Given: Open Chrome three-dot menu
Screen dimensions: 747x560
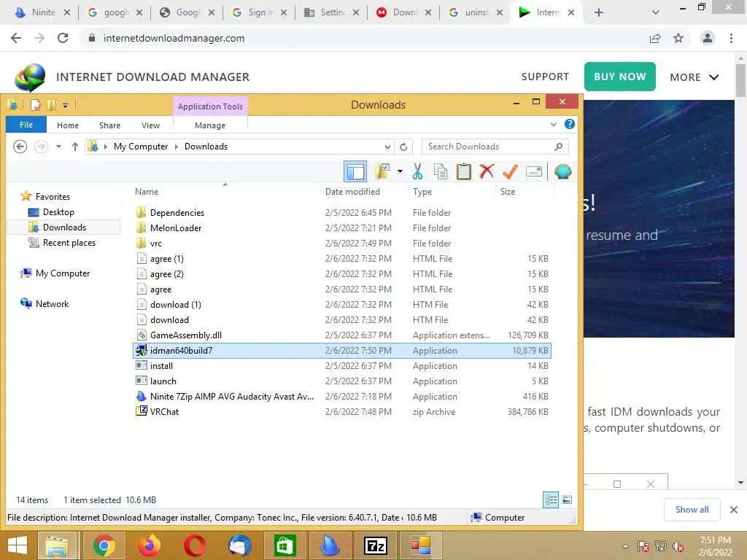Looking at the screenshot, I should pos(731,38).
